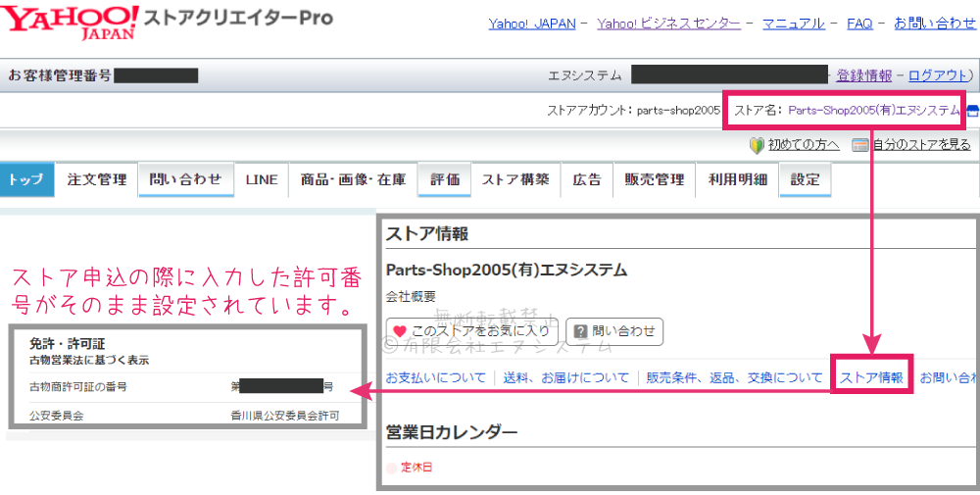Click the エヌシステム account name text

pyautogui.click(x=585, y=75)
